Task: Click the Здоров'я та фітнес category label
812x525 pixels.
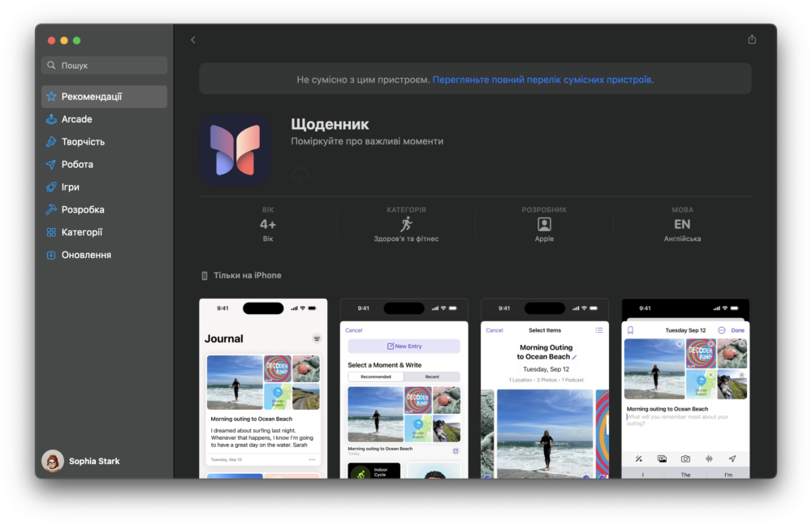Action: (407, 239)
